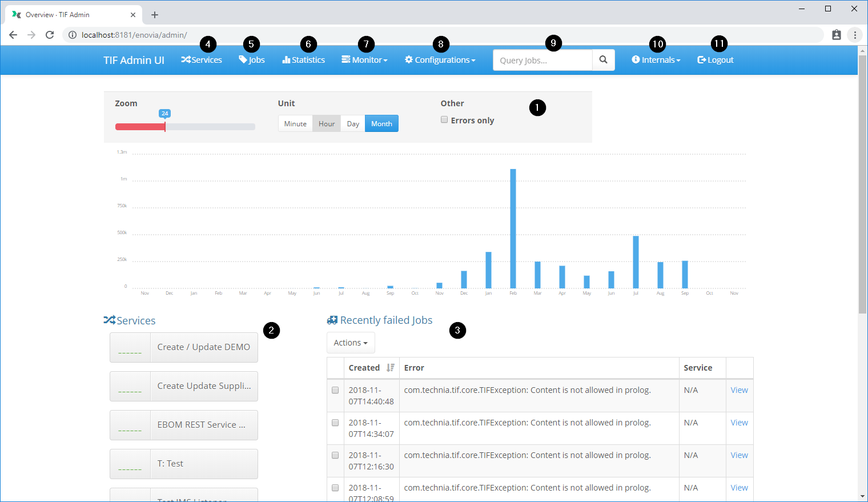
Task: Open the Create / Update DEMO service
Action: click(x=184, y=347)
